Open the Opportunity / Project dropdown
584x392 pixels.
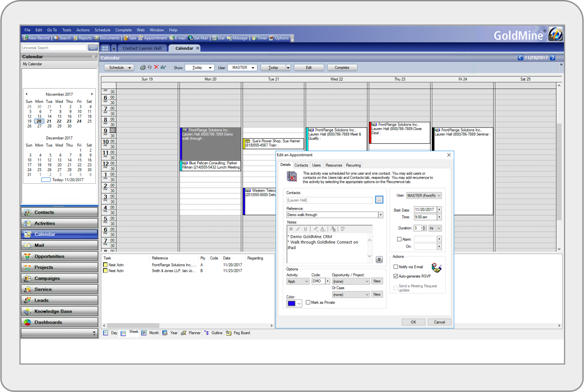(351, 282)
